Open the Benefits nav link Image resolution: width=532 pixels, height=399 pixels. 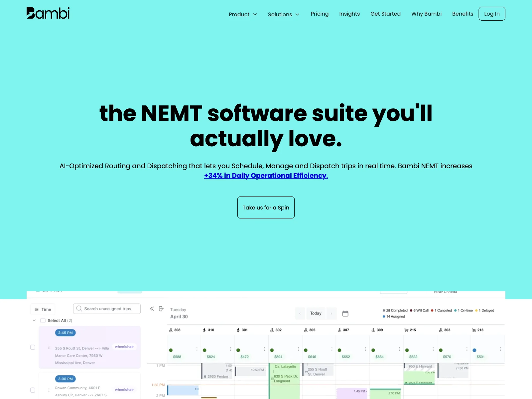tap(463, 14)
